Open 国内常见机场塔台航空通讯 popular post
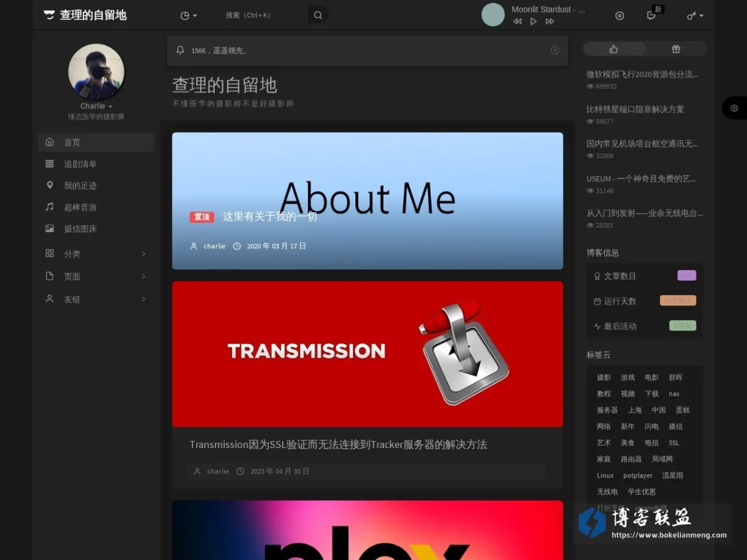This screenshot has width=747, height=560. [642, 144]
